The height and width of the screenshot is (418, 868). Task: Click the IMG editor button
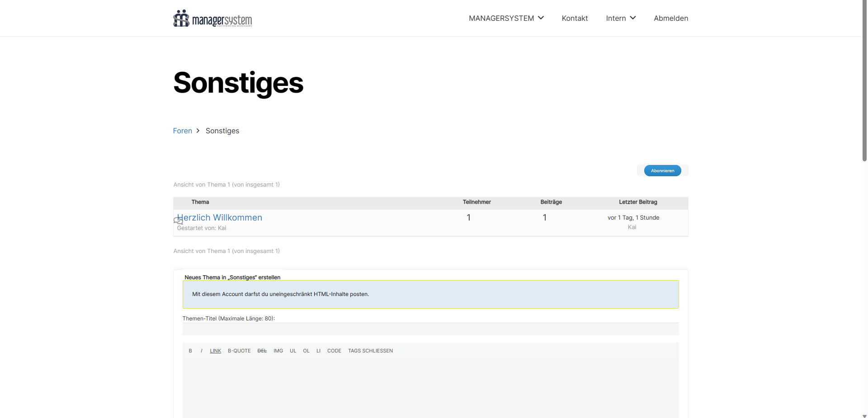[278, 351]
